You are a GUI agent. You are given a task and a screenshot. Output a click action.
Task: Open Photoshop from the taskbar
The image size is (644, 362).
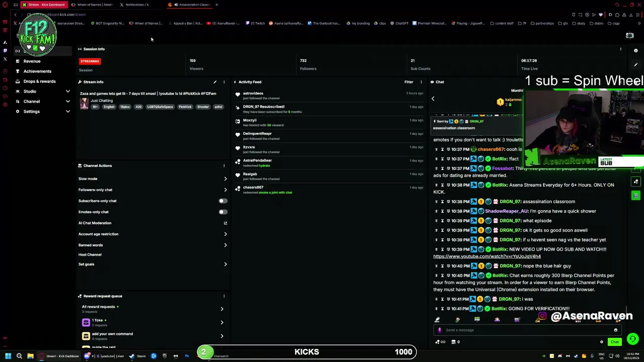coord(187,356)
